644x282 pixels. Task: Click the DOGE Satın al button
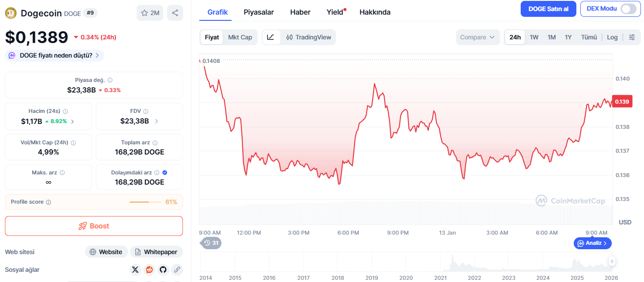pyautogui.click(x=549, y=9)
